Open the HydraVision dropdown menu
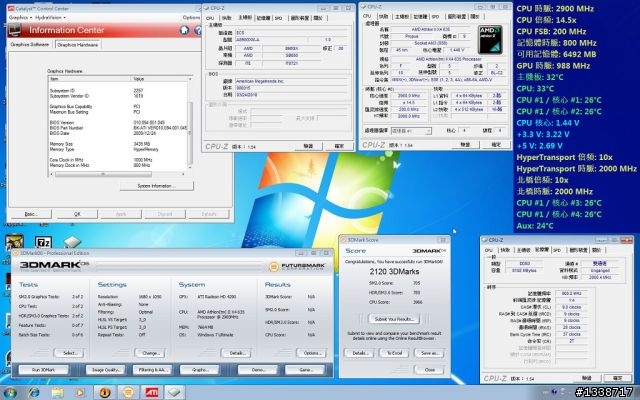Image resolution: width=640 pixels, height=400 pixels. point(50,18)
